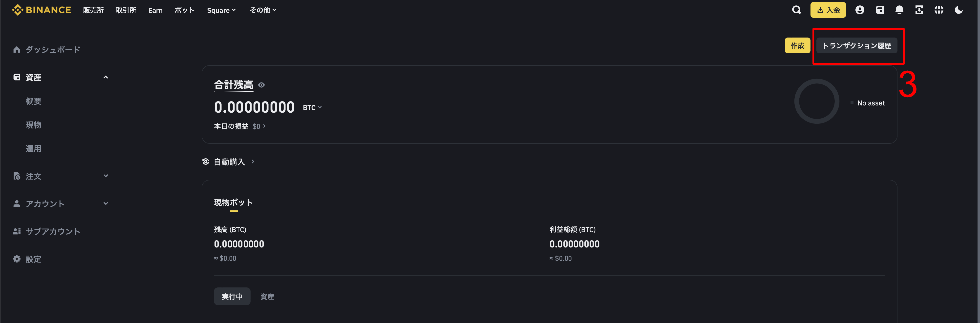Go to Binance logo home
Screen dimensions: 980x323
[42, 10]
